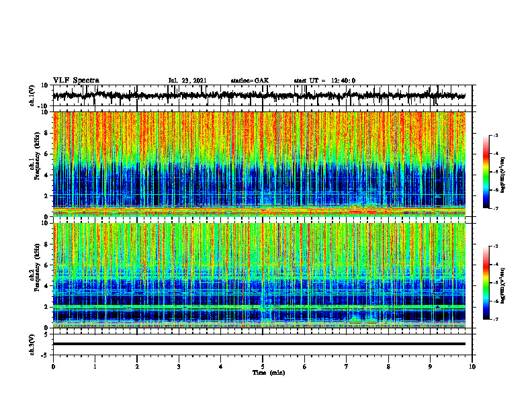The image size is (532, 411).
Task: Click time axis tick label "2"
Action: pyautogui.click(x=137, y=367)
